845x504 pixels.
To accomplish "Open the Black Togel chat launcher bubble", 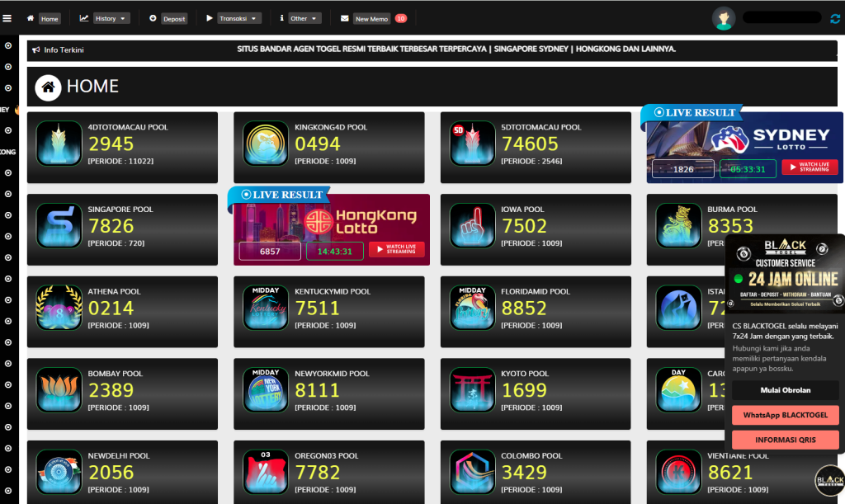I will tap(829, 480).
